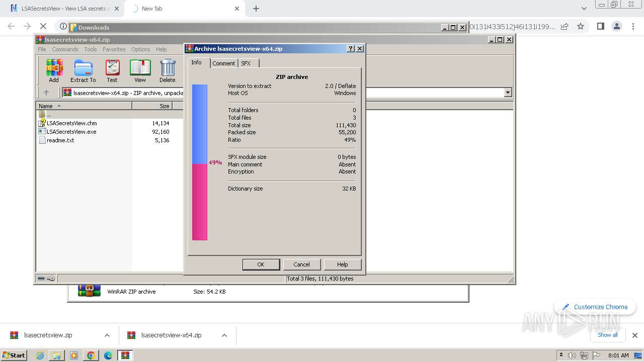Image resolution: width=644 pixels, height=362 pixels.
Task: Open the File menu in WinRAR
Action: click(42, 49)
